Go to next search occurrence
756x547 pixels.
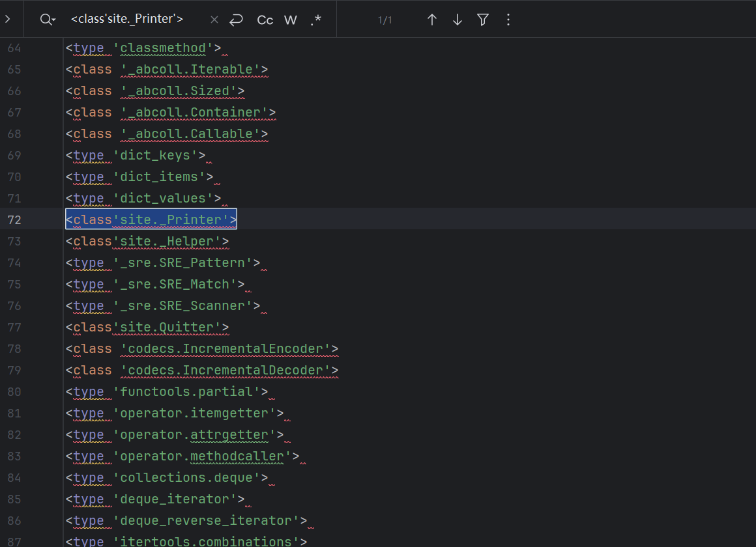458,20
